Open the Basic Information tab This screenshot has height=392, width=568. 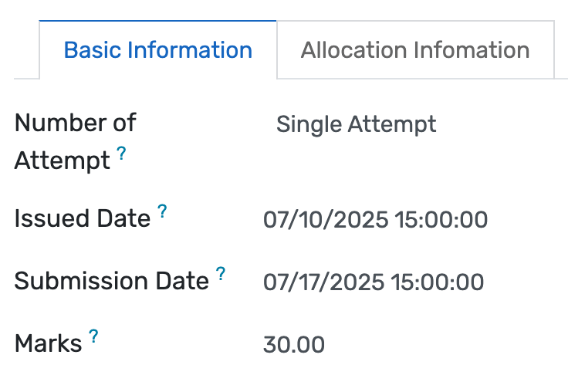[x=157, y=50]
